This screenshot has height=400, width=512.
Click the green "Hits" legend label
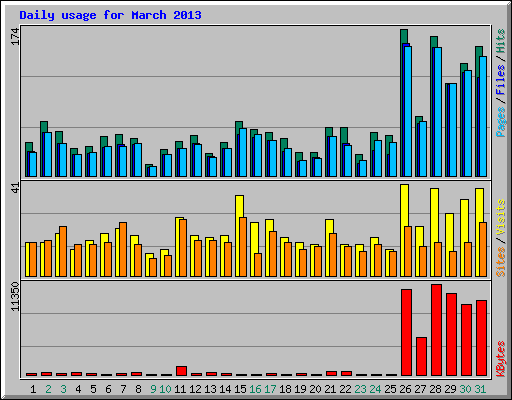click(x=501, y=41)
